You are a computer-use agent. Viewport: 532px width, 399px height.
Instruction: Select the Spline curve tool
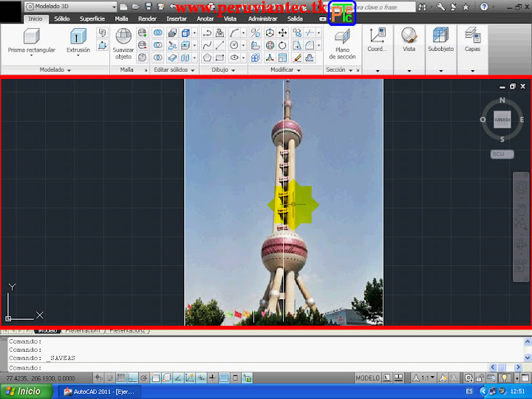pyautogui.click(x=207, y=45)
